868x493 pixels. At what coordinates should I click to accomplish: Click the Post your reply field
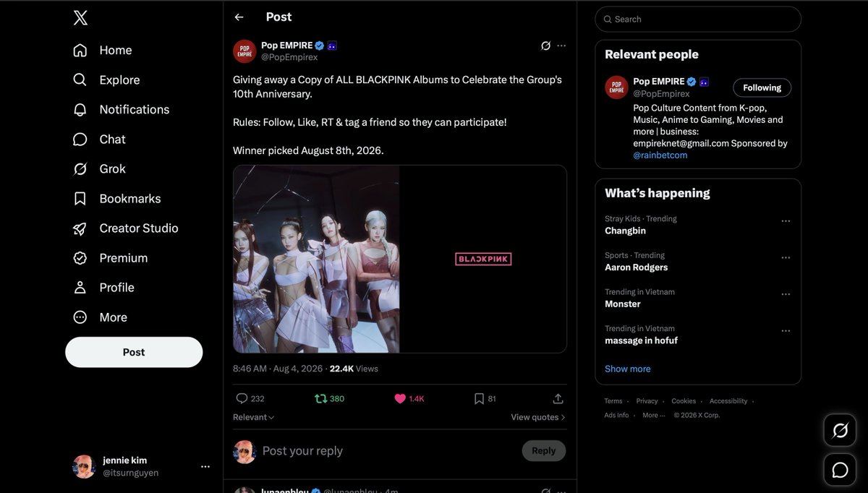[387, 451]
